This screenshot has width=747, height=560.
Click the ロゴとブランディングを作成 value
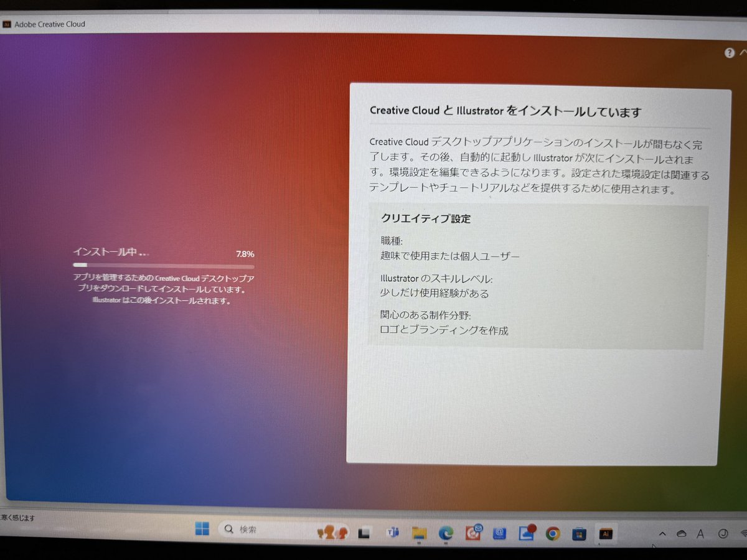[444, 330]
